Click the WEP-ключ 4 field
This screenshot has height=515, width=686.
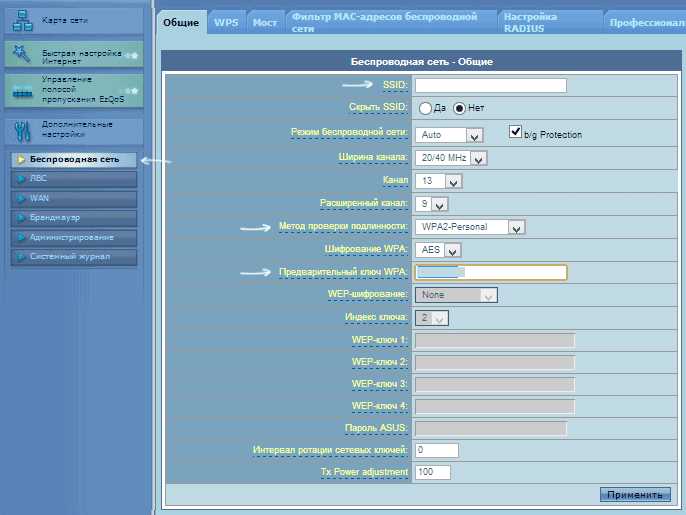pyautogui.click(x=495, y=406)
